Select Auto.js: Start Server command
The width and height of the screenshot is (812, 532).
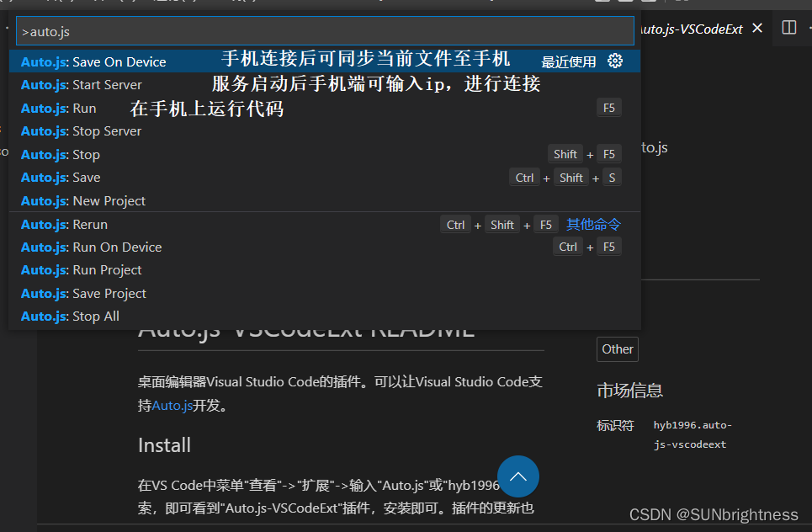325,84
